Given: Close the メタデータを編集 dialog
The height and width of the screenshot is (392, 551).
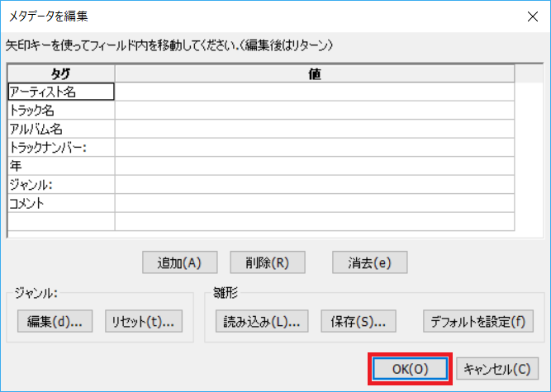Looking at the screenshot, I should 533,17.
